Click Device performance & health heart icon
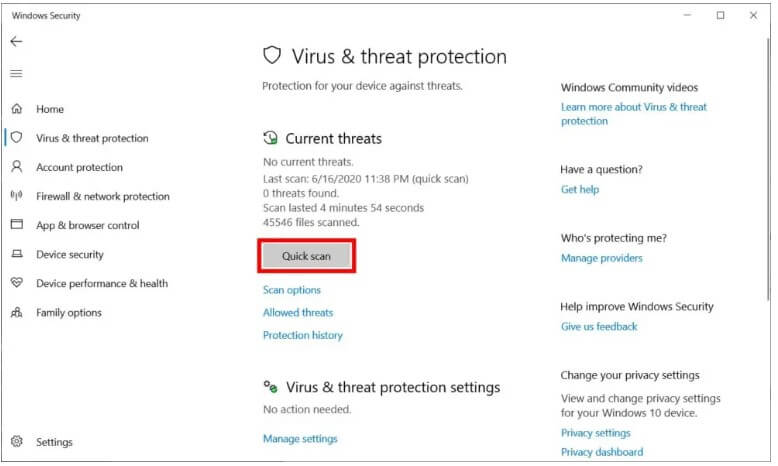The image size is (778, 466). [x=17, y=283]
